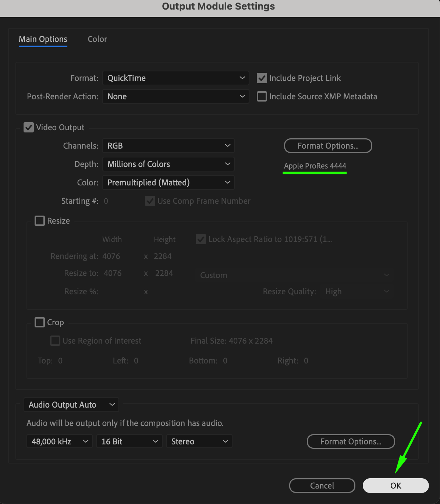
Task: Toggle the Include Project Link checkbox
Action: click(262, 78)
